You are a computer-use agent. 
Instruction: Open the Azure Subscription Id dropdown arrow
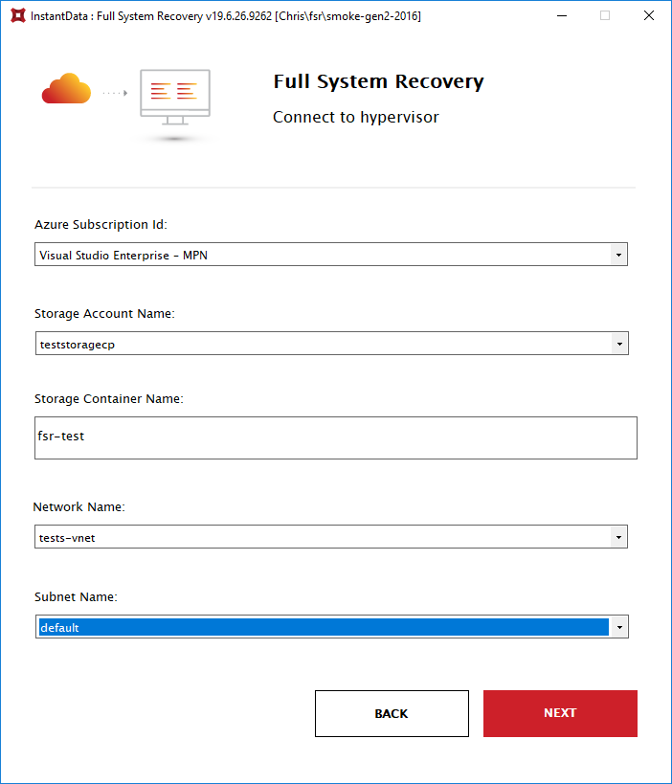point(618,255)
